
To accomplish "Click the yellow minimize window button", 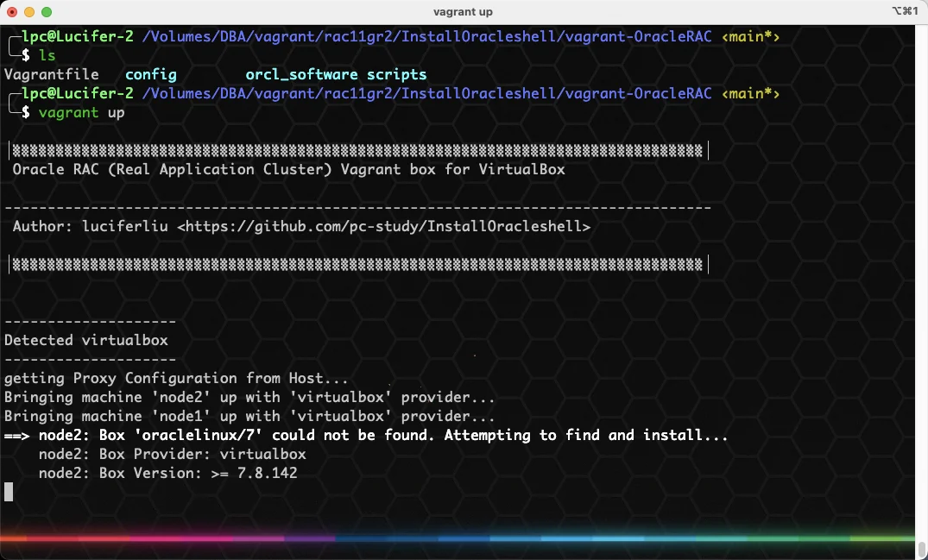I will pos(29,12).
